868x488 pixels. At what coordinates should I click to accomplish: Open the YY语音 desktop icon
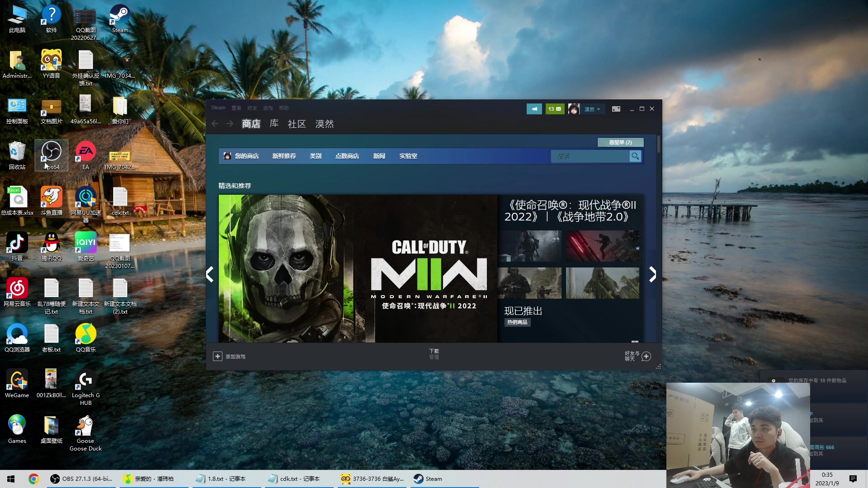click(x=51, y=64)
